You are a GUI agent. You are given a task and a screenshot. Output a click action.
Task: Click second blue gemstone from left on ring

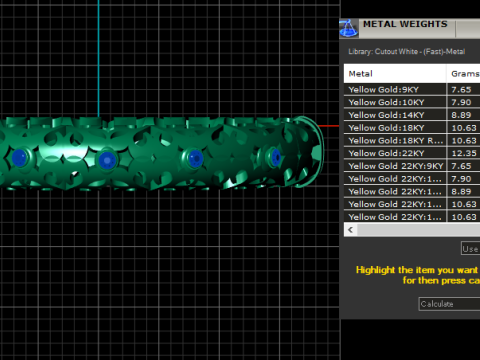point(107,160)
